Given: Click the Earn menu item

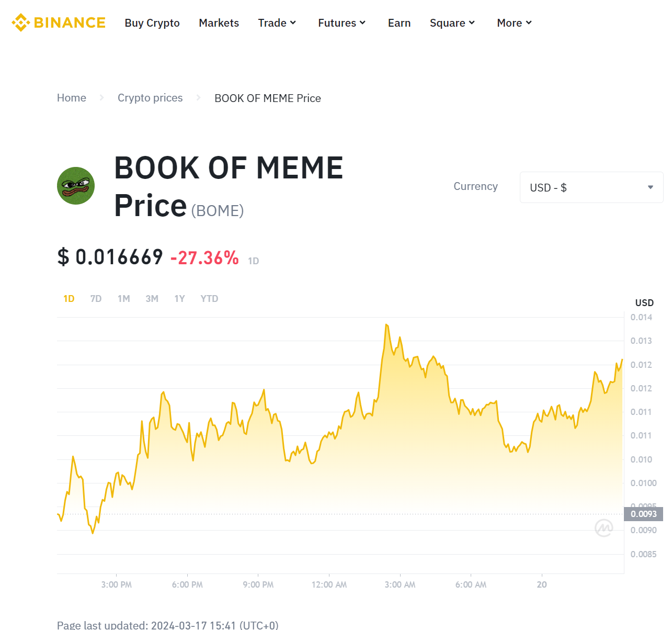Looking at the screenshot, I should pyautogui.click(x=399, y=22).
